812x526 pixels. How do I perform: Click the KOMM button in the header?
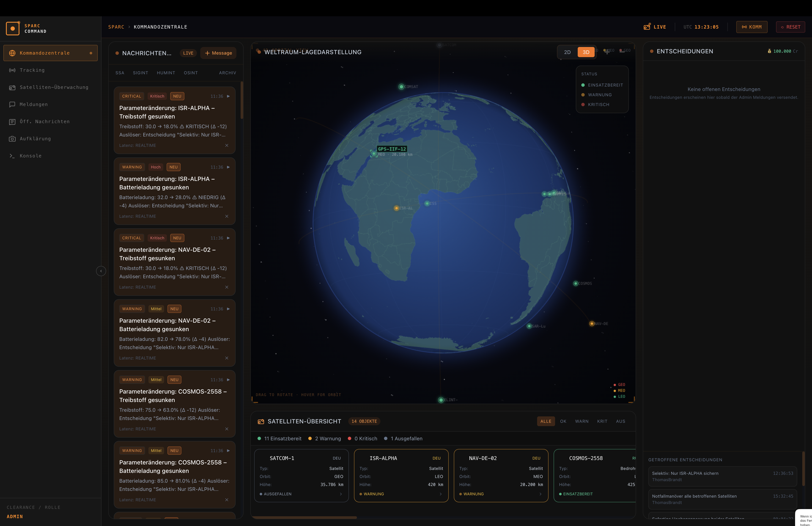tap(752, 27)
